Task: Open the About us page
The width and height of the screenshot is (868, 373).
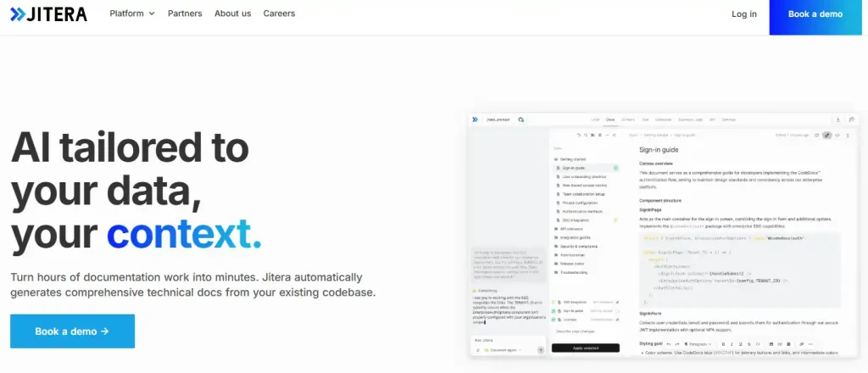Action: pos(232,14)
